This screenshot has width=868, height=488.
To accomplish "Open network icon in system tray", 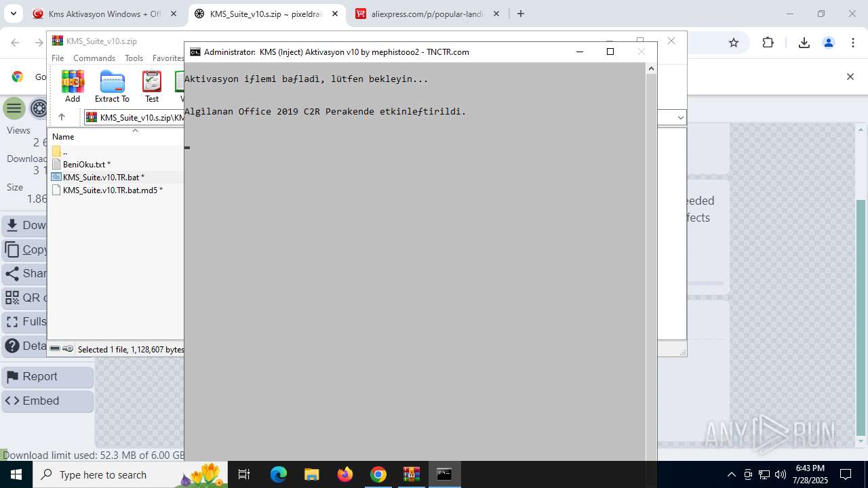I will coord(764,474).
